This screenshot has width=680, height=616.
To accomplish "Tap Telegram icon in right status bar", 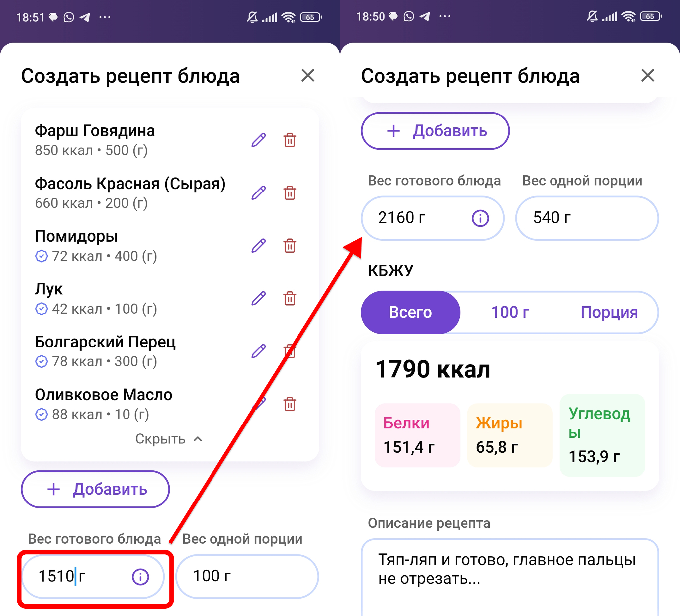I will (x=425, y=16).
